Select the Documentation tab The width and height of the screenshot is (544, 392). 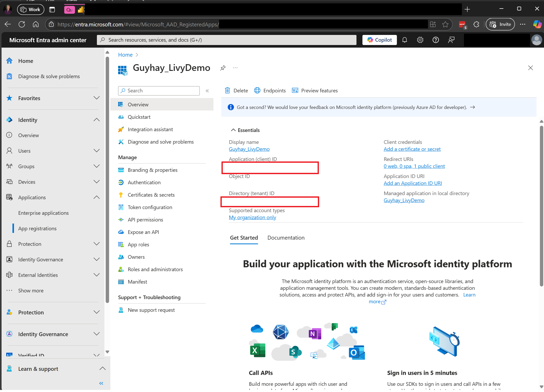point(286,238)
